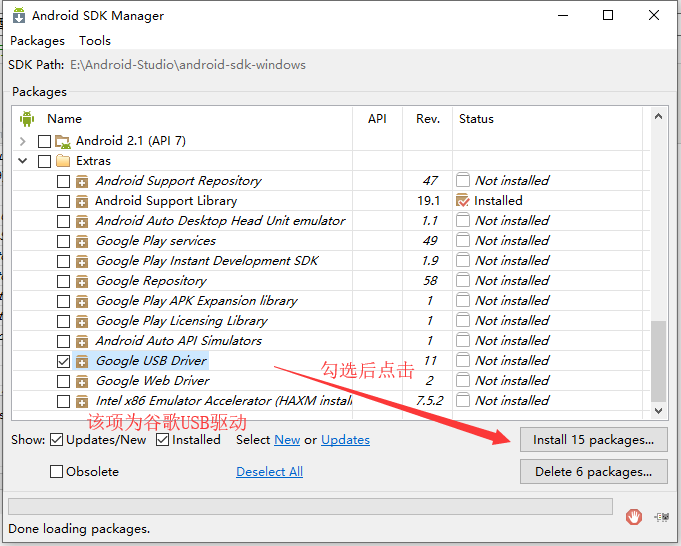681x546 pixels.
Task: Expand the Android 2.1 (API 7) node
Action: tap(23, 141)
